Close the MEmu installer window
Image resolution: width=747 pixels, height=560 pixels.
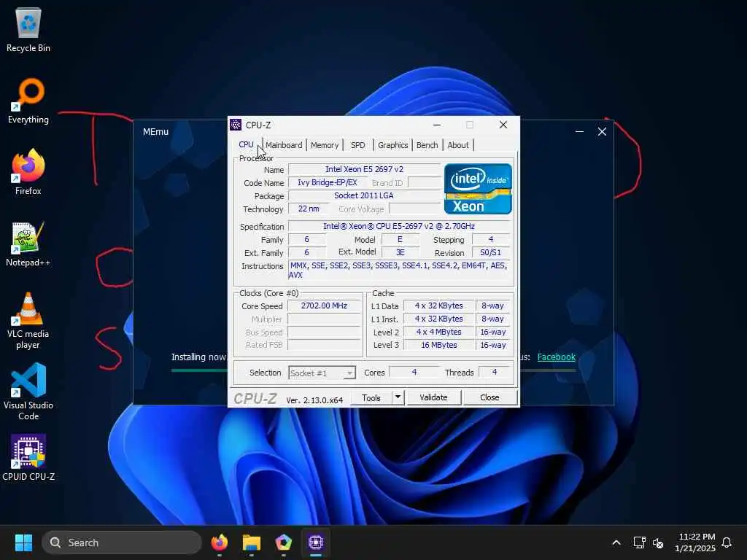[602, 131]
